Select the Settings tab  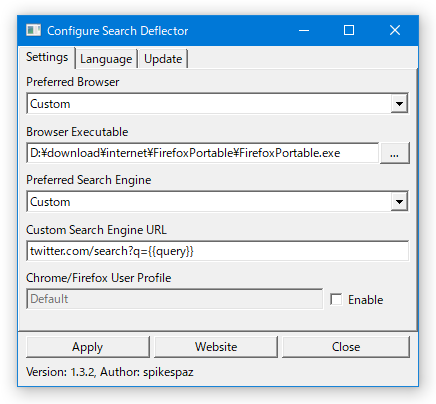point(47,57)
